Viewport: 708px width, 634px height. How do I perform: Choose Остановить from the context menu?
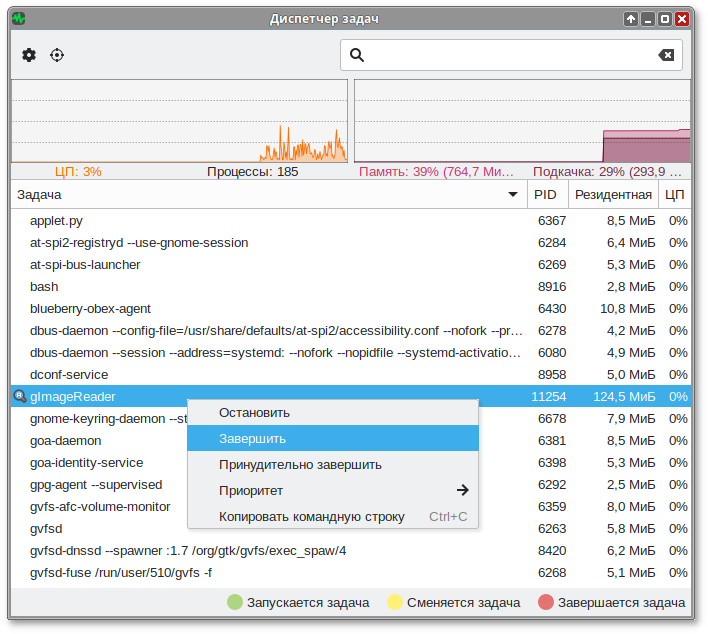[x=254, y=412]
